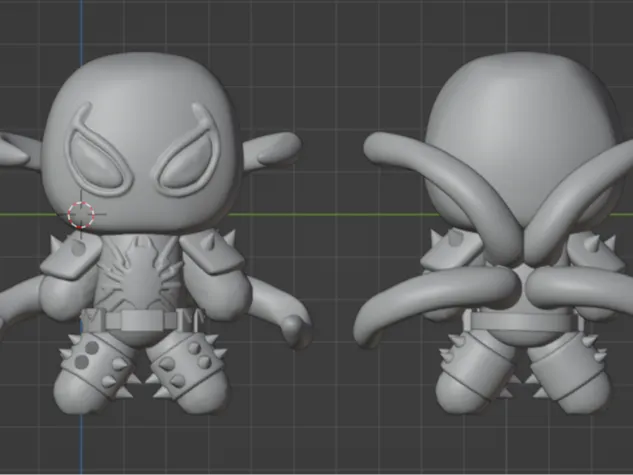
Task: Click the red-white 3D cursor in viewport
Action: pyautogui.click(x=81, y=215)
